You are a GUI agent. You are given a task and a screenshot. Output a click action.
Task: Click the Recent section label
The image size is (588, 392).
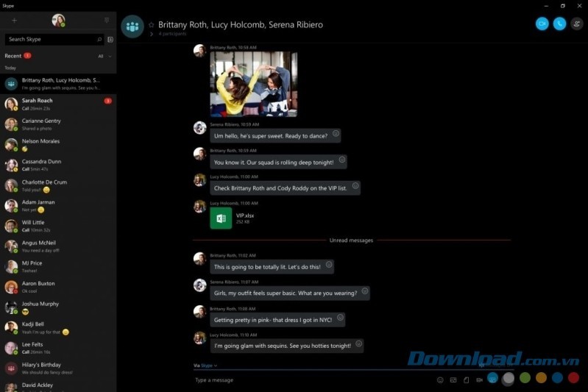[13, 56]
